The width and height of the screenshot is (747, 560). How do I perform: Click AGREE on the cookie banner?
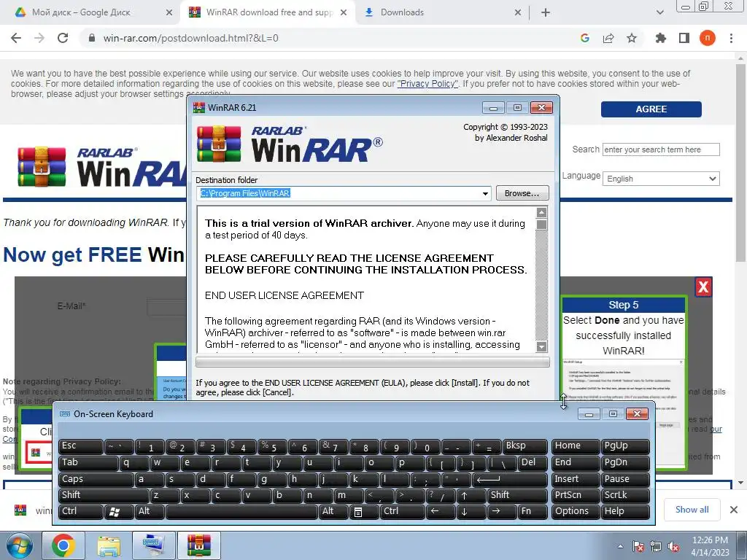[651, 109]
